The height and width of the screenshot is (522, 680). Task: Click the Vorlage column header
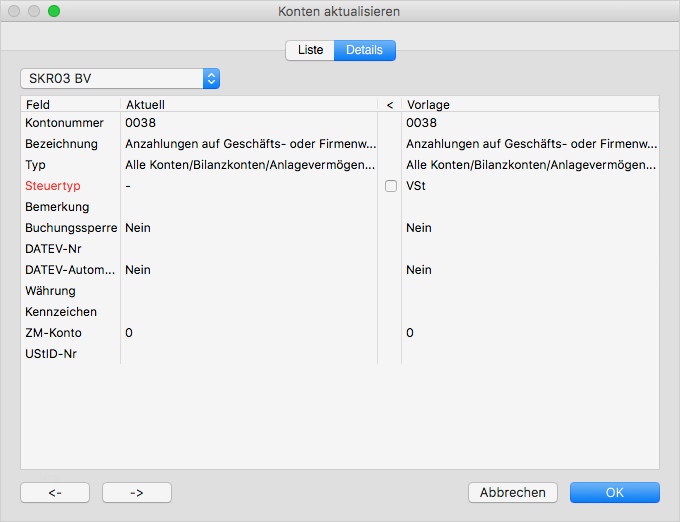(x=530, y=104)
